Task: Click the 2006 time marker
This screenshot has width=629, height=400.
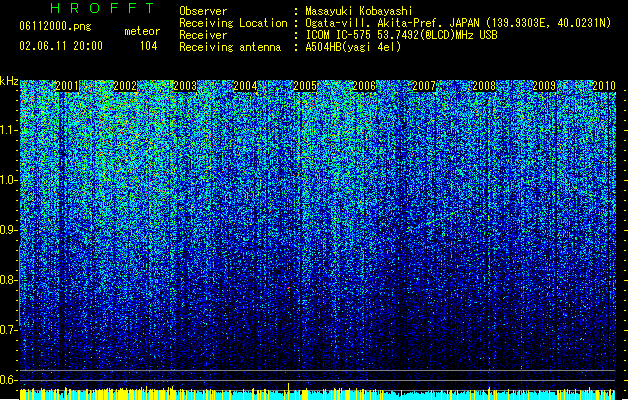Action: (364, 86)
